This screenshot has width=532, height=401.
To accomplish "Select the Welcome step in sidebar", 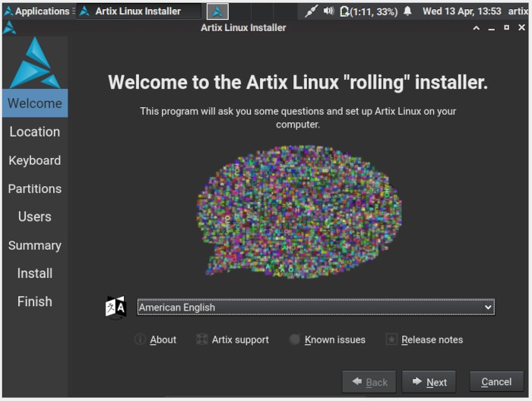I will point(35,103).
